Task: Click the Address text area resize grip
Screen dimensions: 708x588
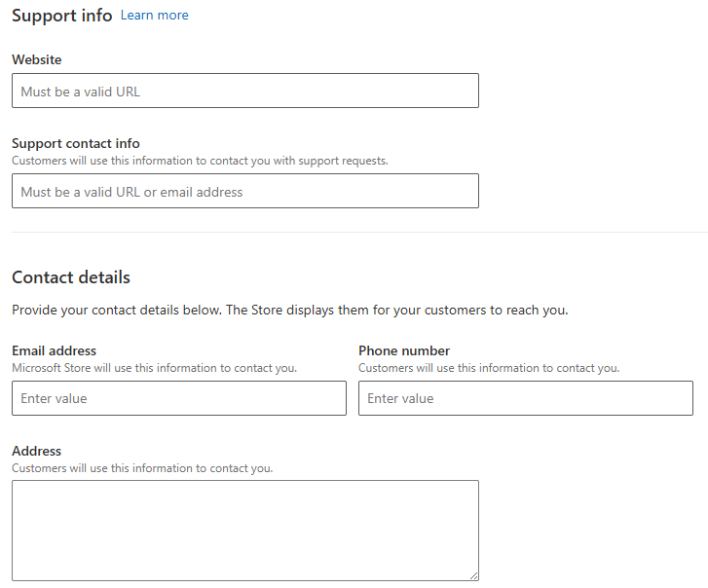Action: coord(473,575)
